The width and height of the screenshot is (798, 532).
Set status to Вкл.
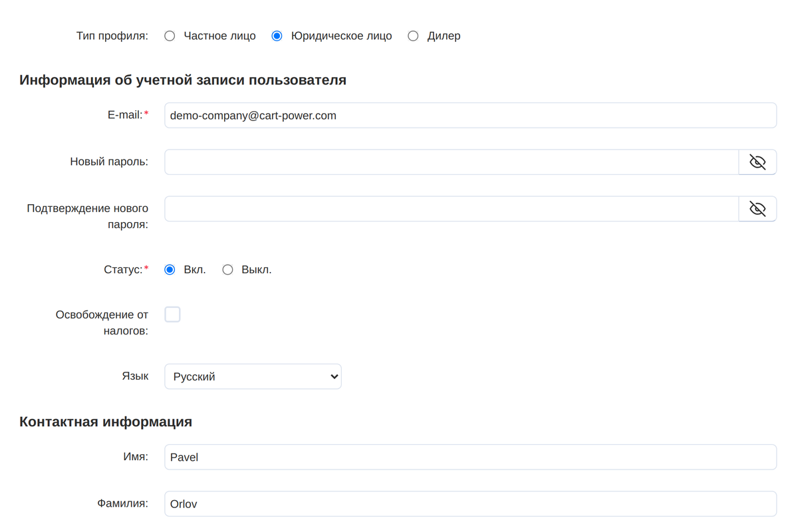pos(170,270)
